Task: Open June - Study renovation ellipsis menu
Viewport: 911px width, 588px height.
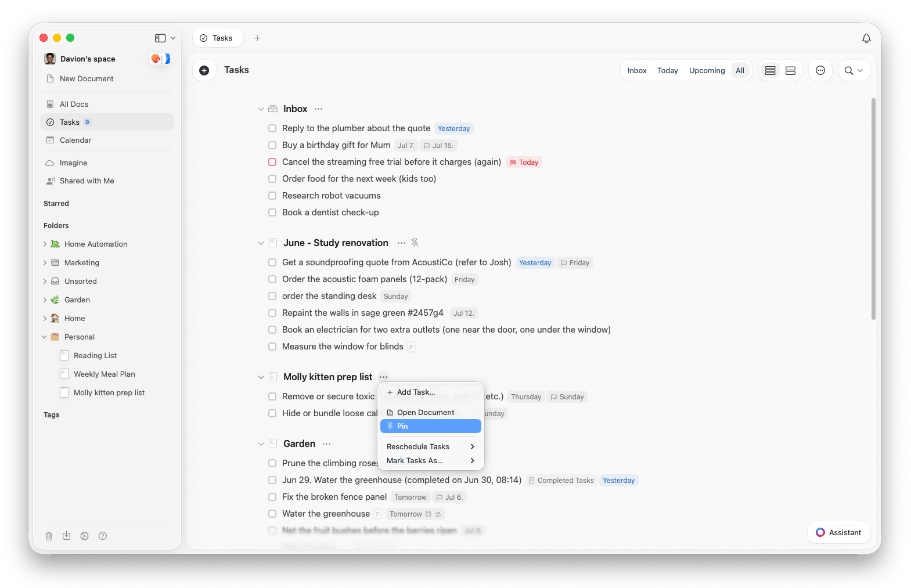Action: point(401,243)
